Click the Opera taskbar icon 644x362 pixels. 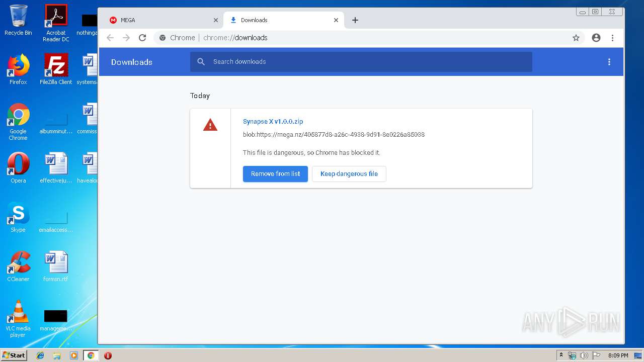tap(108, 355)
